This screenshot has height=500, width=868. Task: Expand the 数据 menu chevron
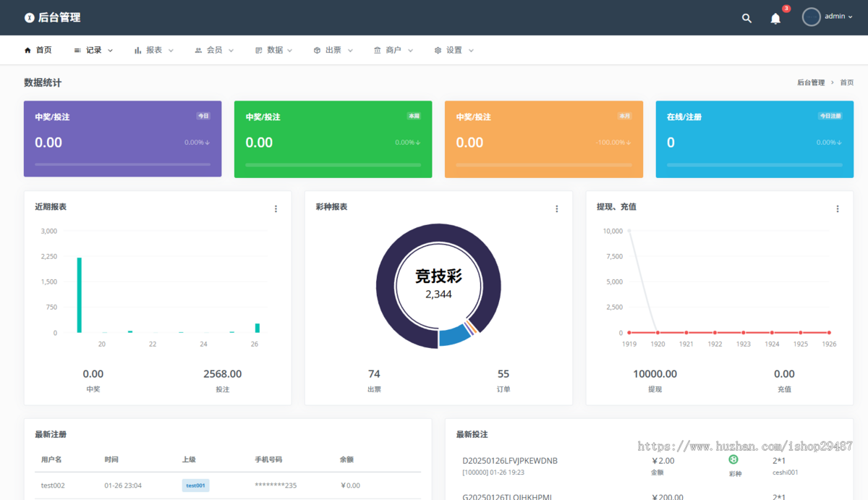[289, 51]
